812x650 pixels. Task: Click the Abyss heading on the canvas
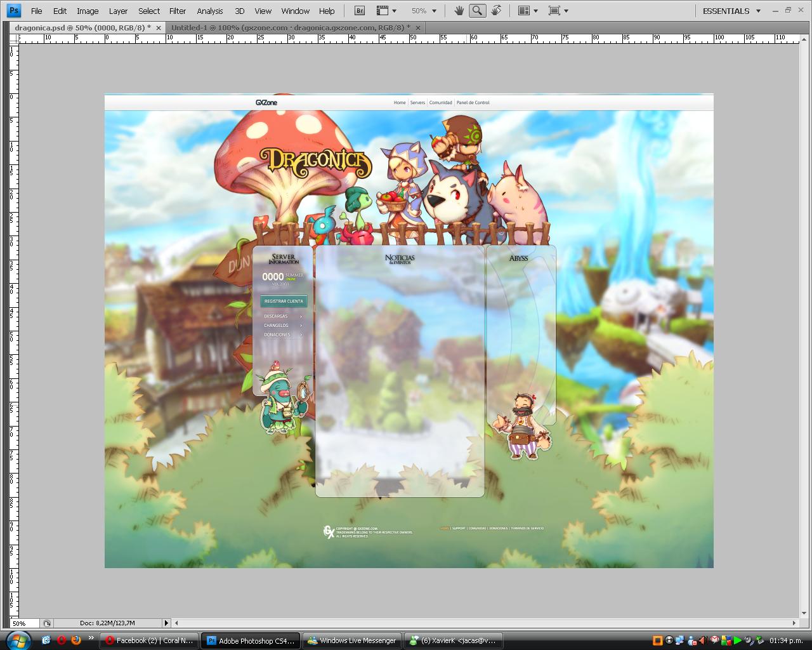pyautogui.click(x=518, y=258)
